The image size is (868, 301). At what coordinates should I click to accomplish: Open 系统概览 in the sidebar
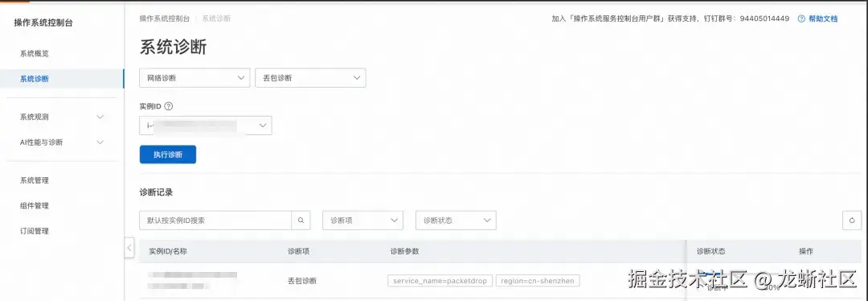(35, 54)
